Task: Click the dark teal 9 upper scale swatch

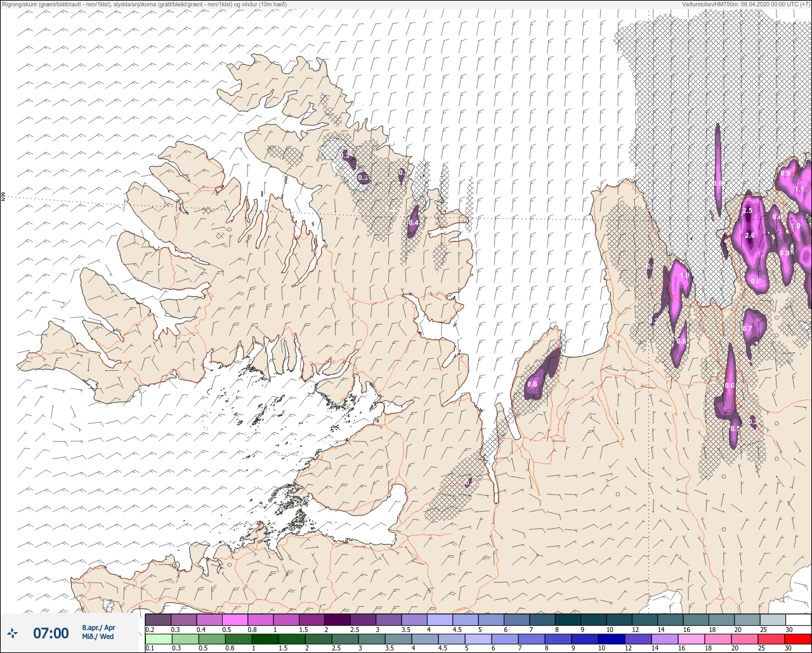Action: (x=593, y=619)
